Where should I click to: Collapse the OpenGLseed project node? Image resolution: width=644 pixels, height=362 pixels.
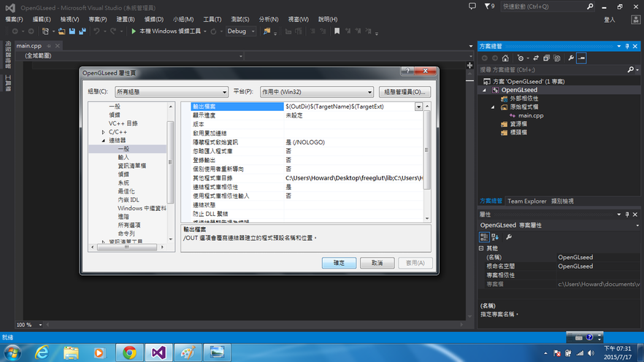484,90
